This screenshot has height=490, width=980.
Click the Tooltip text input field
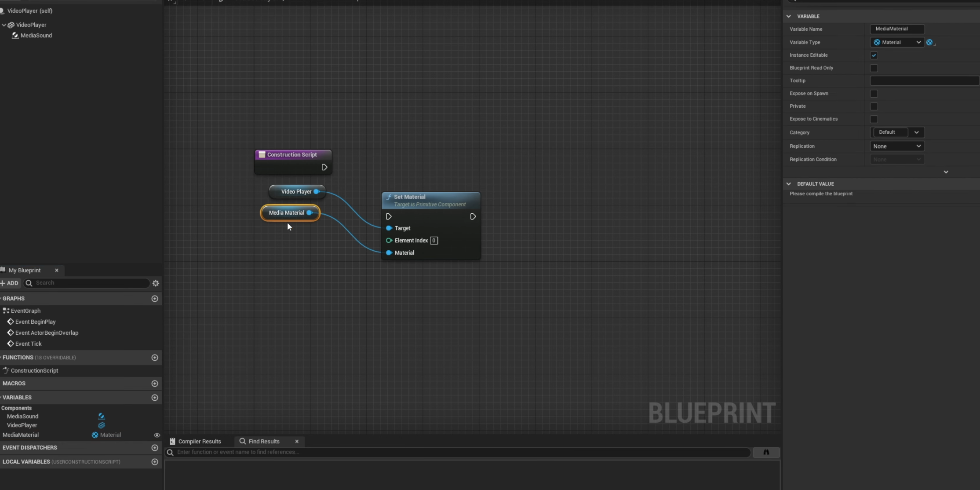(x=924, y=81)
